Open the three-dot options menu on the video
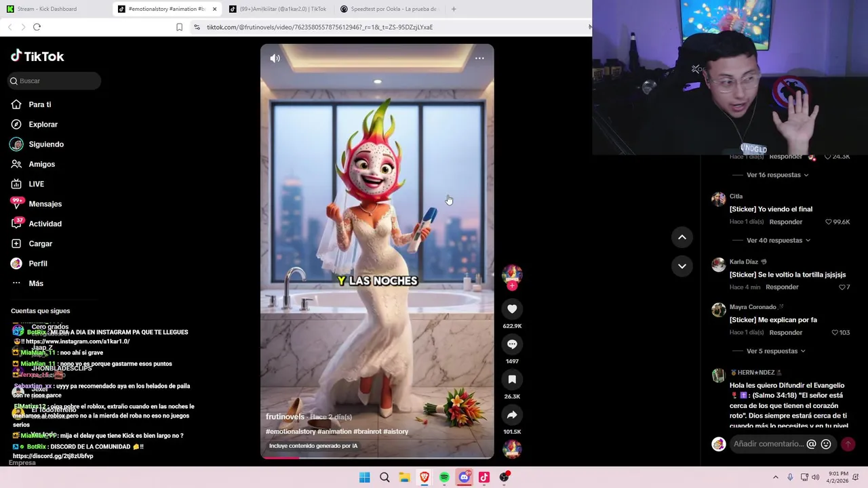The height and width of the screenshot is (488, 868). (479, 58)
